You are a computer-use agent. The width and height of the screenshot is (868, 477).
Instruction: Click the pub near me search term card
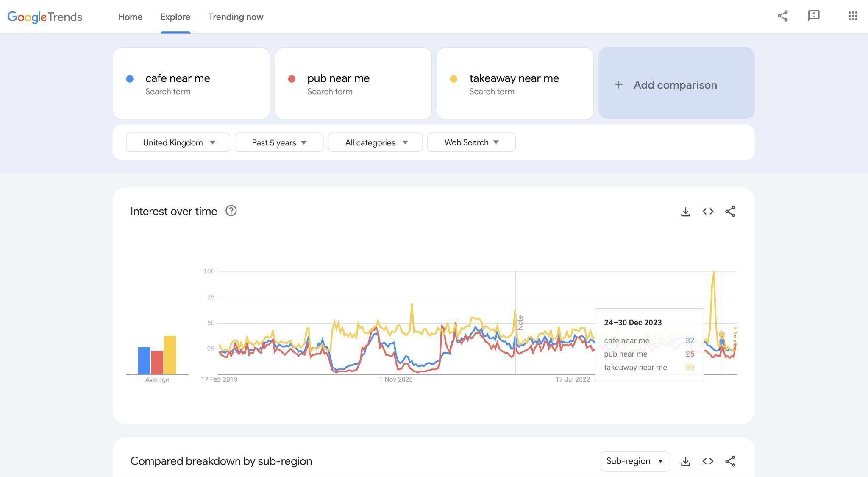pos(353,84)
